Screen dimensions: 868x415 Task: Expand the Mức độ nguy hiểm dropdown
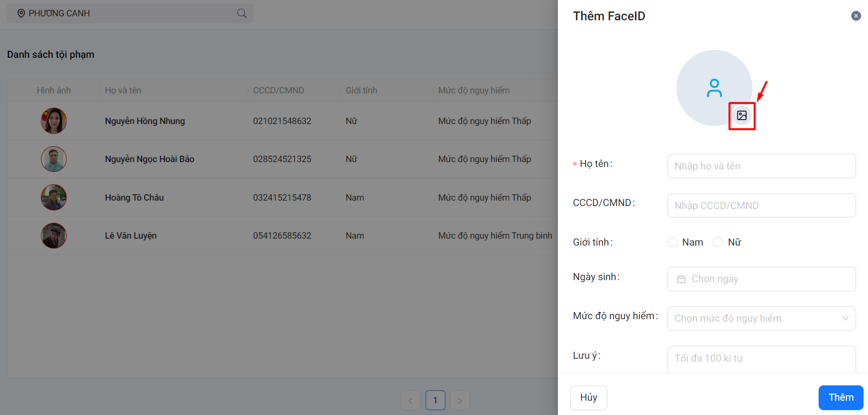[x=761, y=319]
